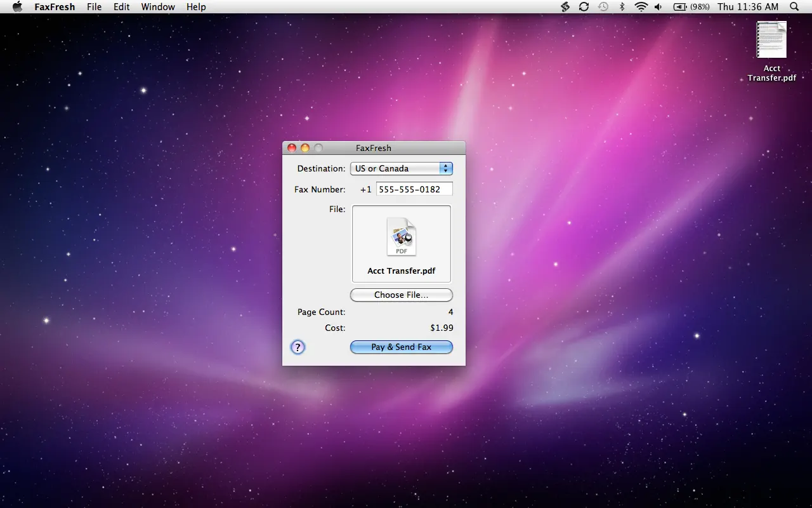
Task: Expand the Destination dropdown
Action: 402,168
